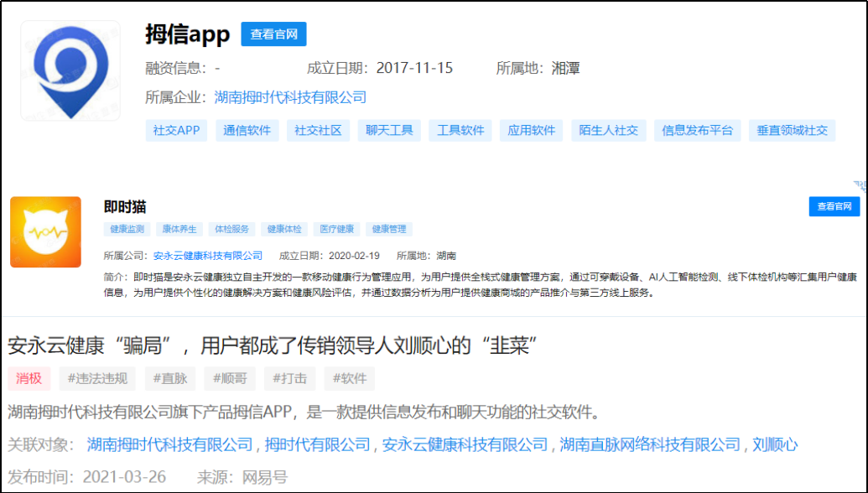The width and height of the screenshot is (868, 493).
Task: Click the 融资信息 field text
Action: [183, 69]
